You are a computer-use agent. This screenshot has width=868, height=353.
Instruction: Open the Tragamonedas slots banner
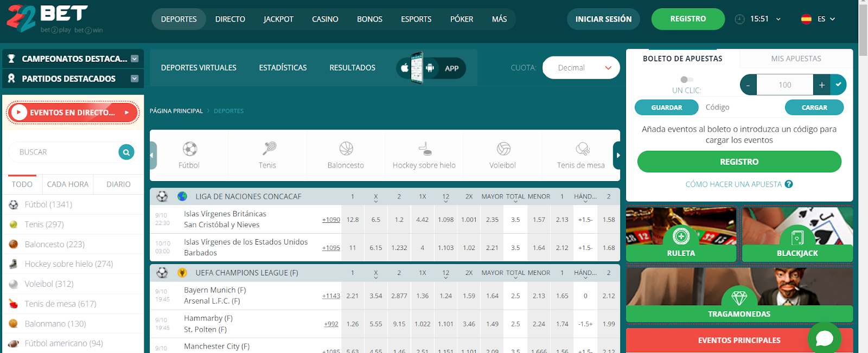click(739, 294)
